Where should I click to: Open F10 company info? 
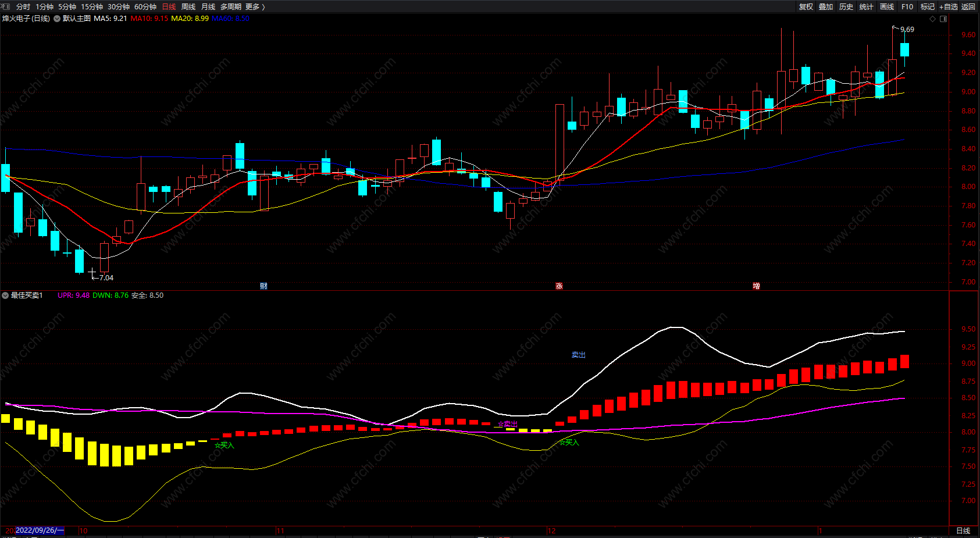click(x=907, y=6)
